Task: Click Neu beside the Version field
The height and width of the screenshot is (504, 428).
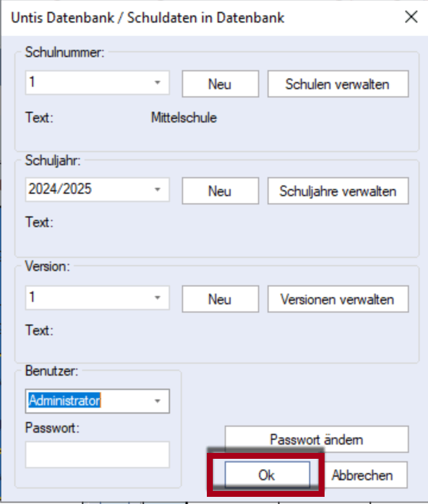Action: click(x=219, y=299)
